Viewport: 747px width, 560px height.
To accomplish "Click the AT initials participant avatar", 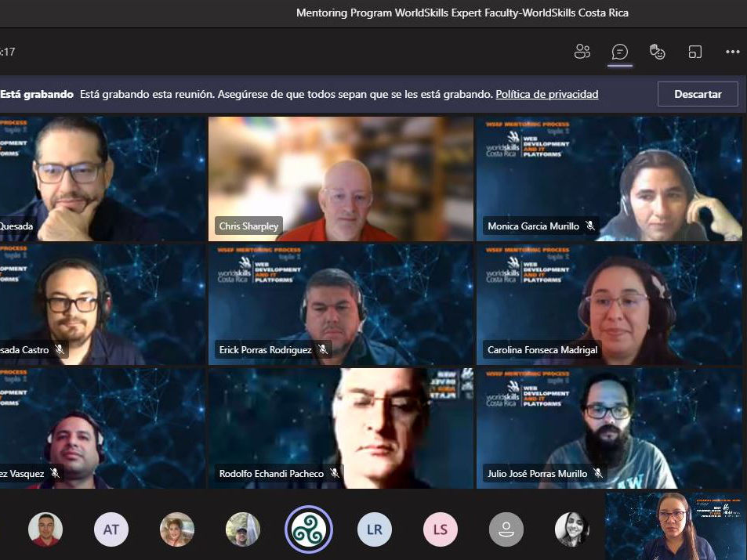I will [x=111, y=529].
